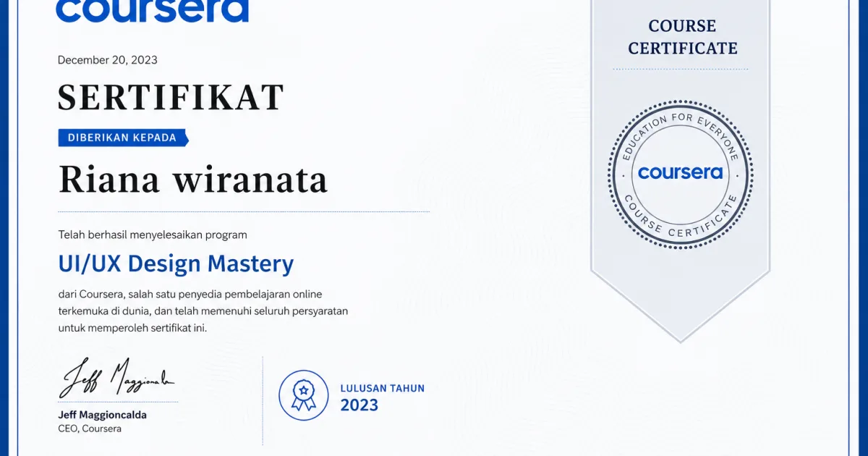This screenshot has height=456, width=868.
Task: Click Jeff Maggioncalda's handwritten signature
Action: tap(117, 378)
